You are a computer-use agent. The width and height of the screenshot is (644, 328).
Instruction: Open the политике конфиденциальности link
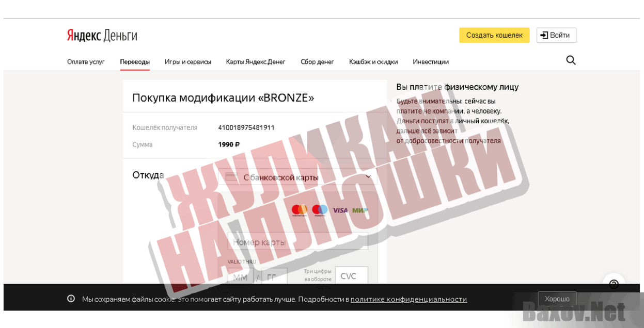click(409, 299)
